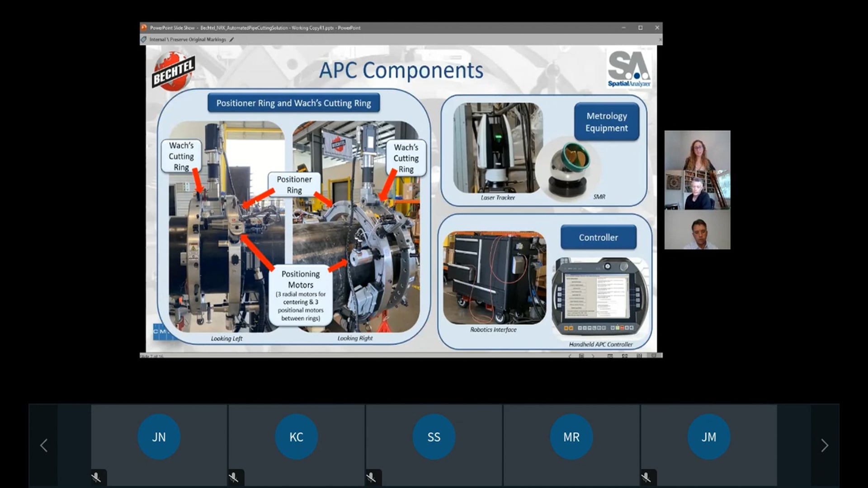Open the woman's video feed thumbnail
Image resolution: width=868 pixels, height=488 pixels.
tap(697, 150)
